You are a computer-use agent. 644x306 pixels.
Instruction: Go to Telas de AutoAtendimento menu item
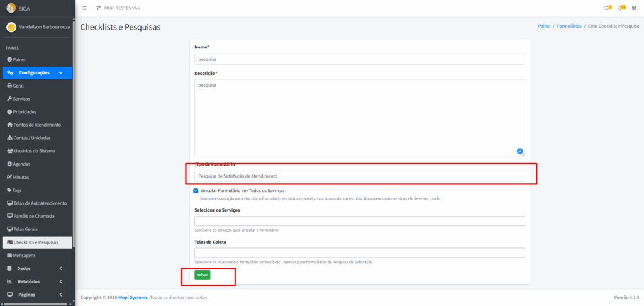[x=40, y=203]
